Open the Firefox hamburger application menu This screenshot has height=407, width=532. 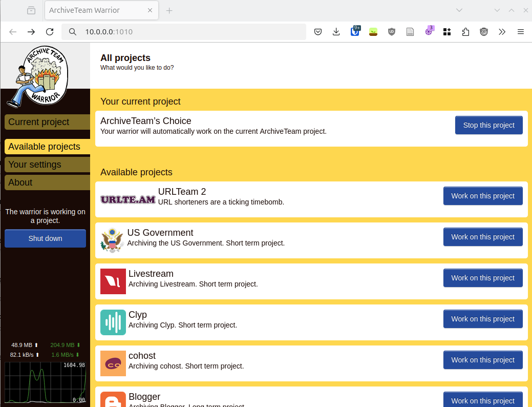[521, 32]
